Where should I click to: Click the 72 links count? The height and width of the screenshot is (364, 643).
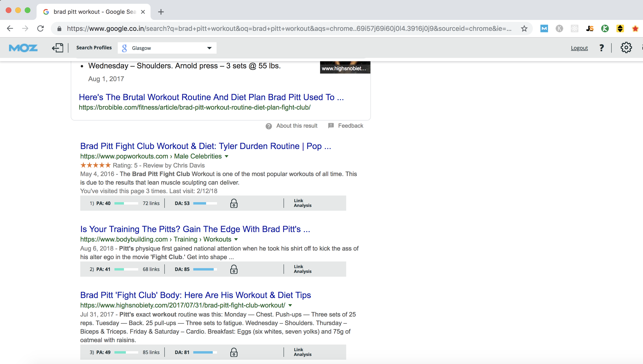coord(151,203)
